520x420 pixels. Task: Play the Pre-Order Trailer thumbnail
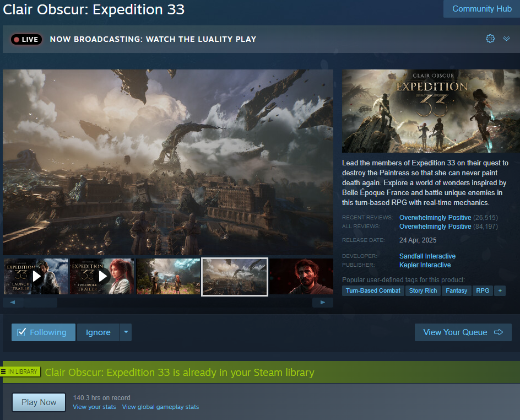pyautogui.click(x=102, y=276)
